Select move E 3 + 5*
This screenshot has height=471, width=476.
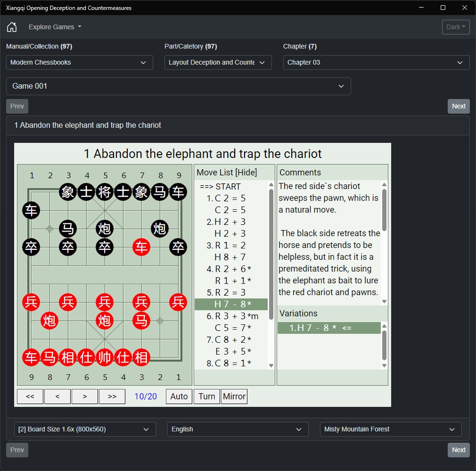[x=231, y=351]
